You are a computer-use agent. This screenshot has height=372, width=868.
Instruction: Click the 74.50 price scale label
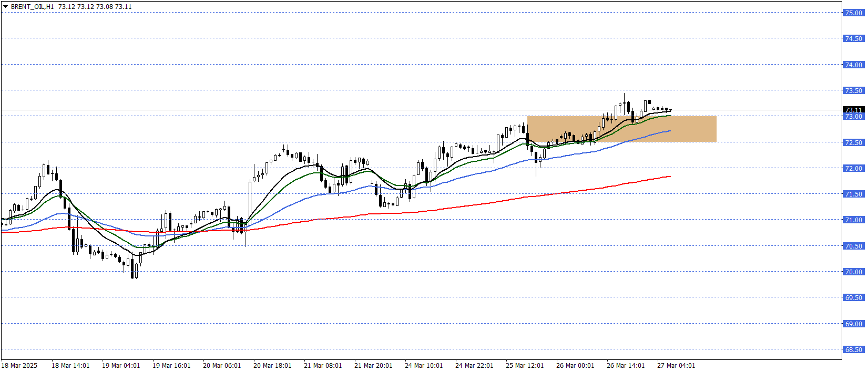853,38
